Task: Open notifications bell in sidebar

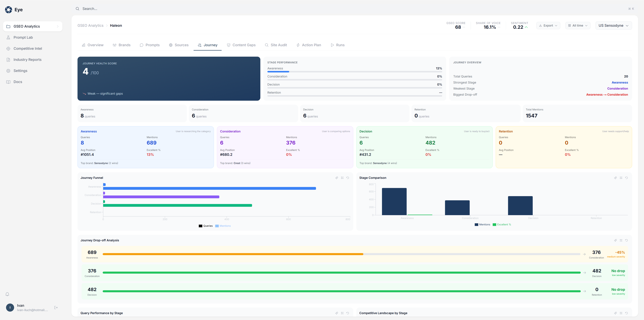Action: [x=7, y=294]
